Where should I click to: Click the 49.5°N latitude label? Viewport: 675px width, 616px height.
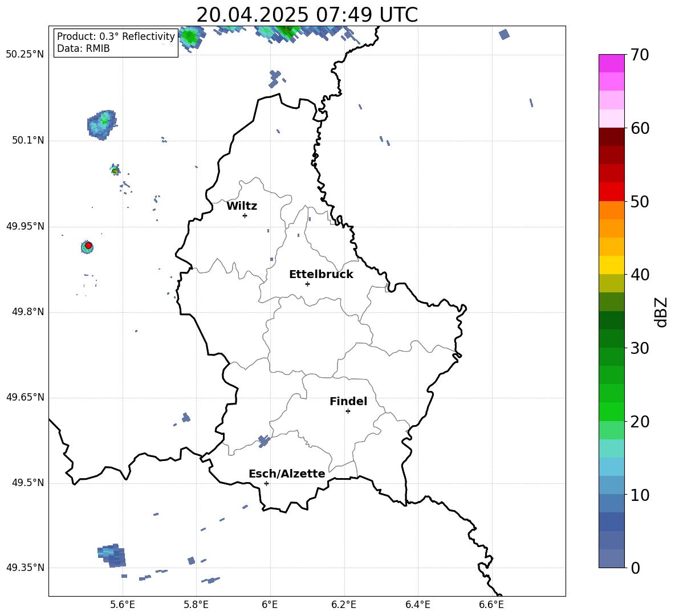point(27,483)
